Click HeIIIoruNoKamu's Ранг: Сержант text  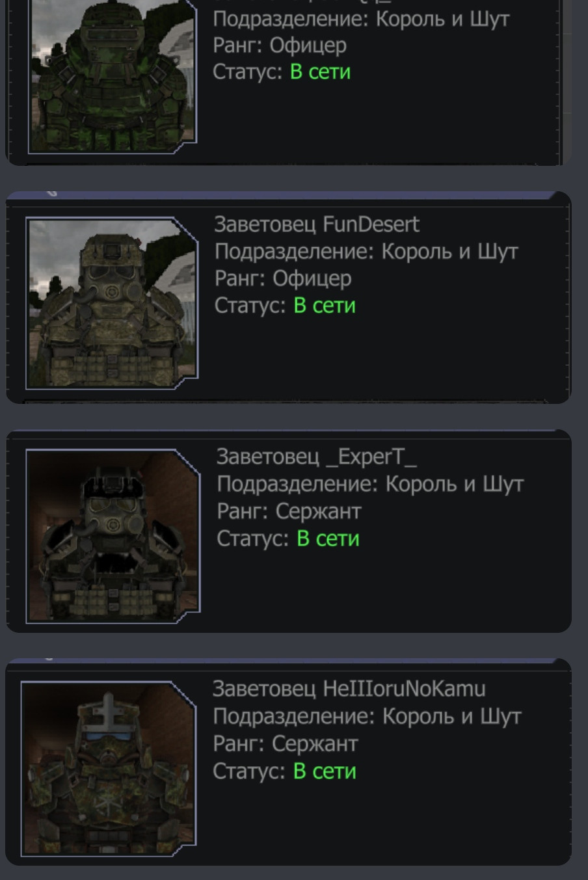pyautogui.click(x=285, y=743)
